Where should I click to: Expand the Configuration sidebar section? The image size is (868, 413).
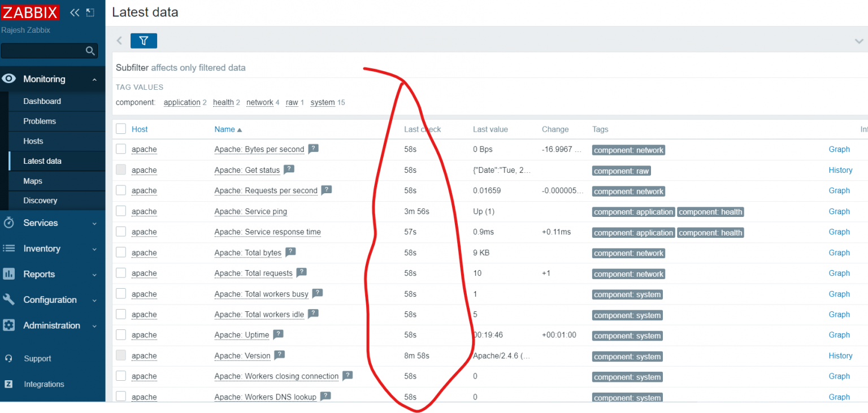50,300
